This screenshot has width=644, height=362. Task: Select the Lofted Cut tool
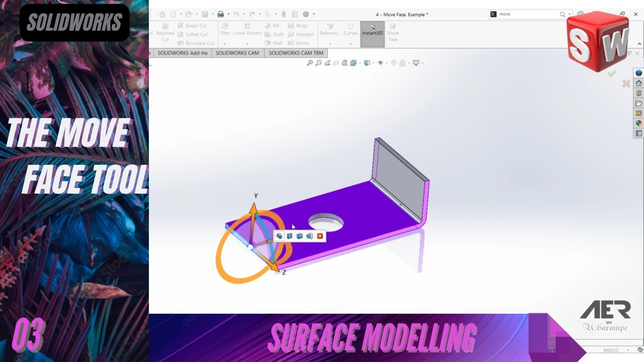point(192,34)
